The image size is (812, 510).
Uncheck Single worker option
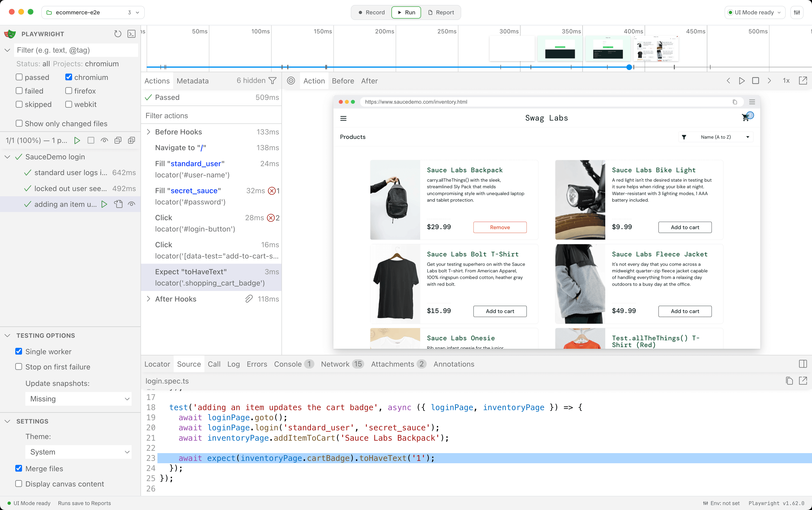[x=19, y=351]
